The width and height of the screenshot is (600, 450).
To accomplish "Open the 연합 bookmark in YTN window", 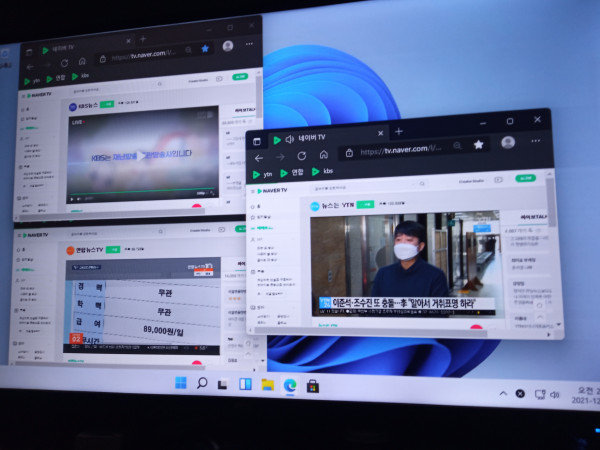I will coord(292,173).
